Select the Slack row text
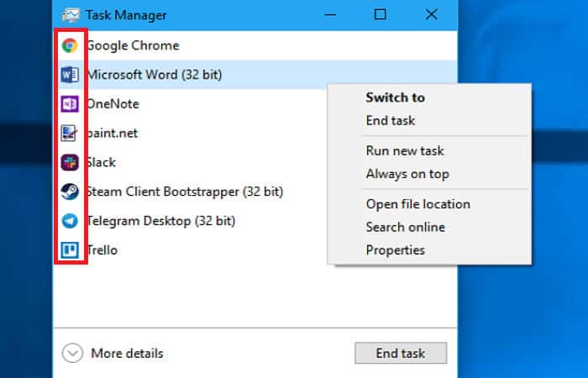The width and height of the screenshot is (588, 378). (101, 162)
